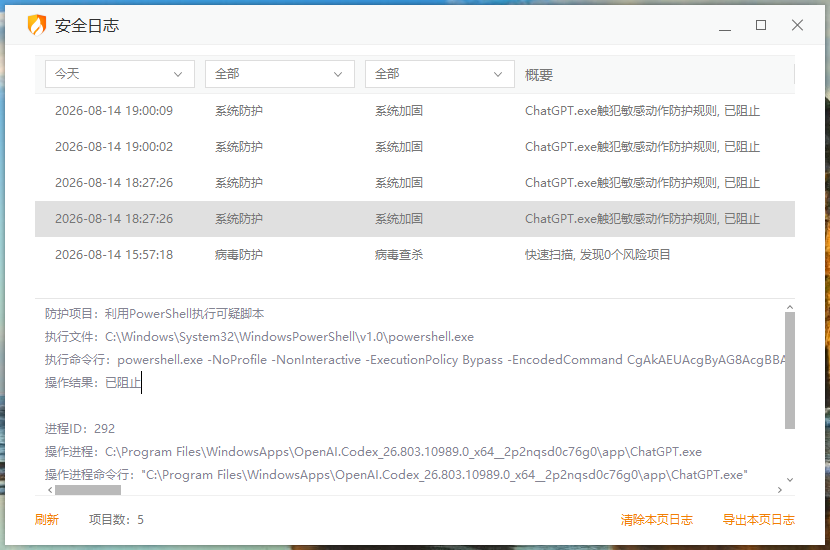Click the 执行文件 powershell.exe path line

point(259,337)
